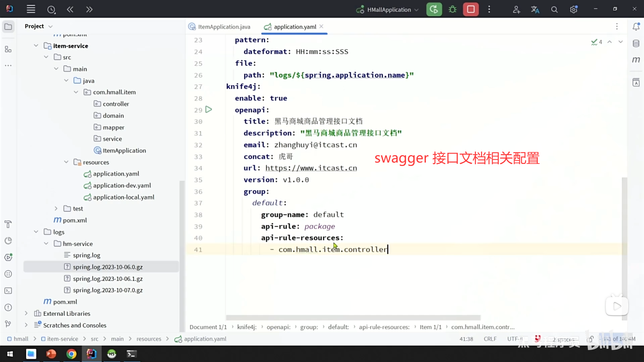Rerun HMallApplication with green button
Image resolution: width=644 pixels, height=362 pixels.
pyautogui.click(x=434, y=9)
